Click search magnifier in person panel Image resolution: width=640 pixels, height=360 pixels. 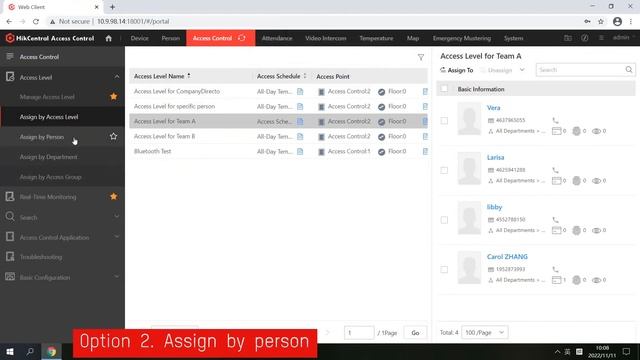point(629,70)
